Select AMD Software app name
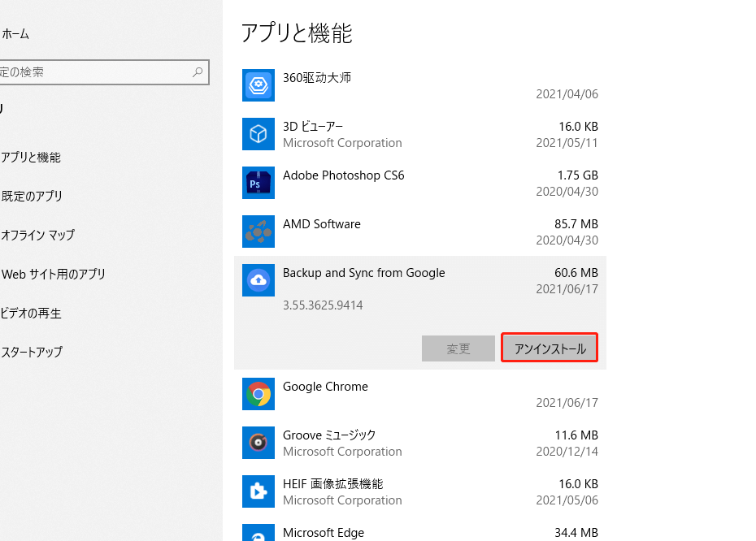 322,224
